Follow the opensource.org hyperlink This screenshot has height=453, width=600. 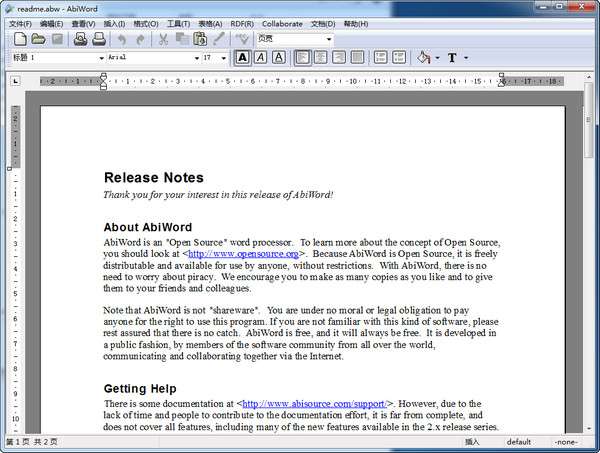243,254
